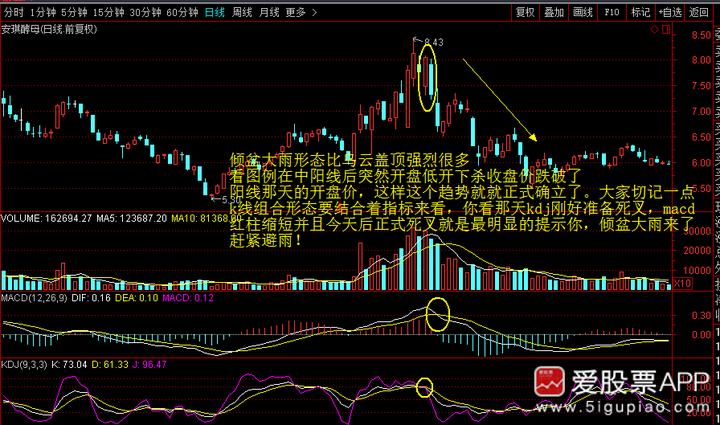The image size is (720, 425).
Task: Select the 15分钟 period tab
Action: (108, 12)
